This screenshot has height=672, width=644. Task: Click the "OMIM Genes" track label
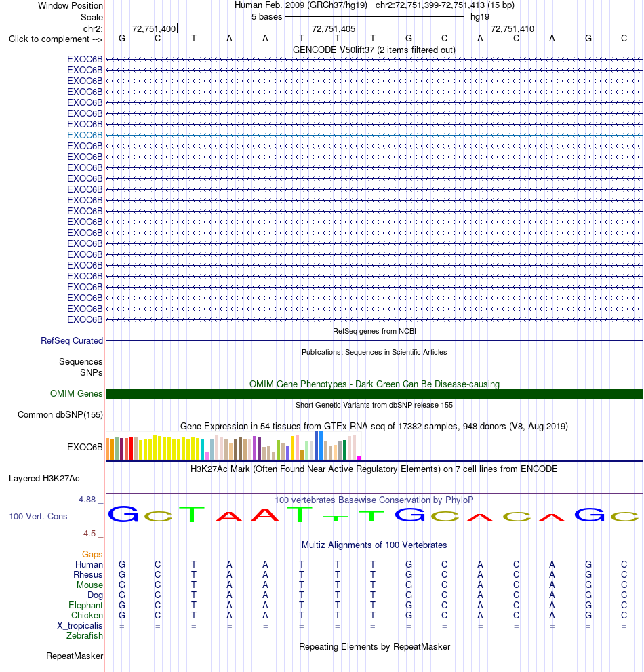(77, 393)
